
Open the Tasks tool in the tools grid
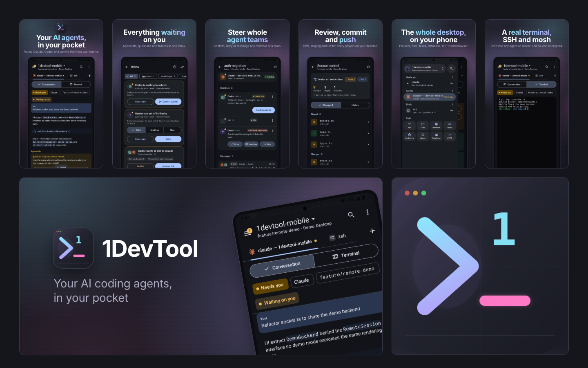[x=450, y=125]
